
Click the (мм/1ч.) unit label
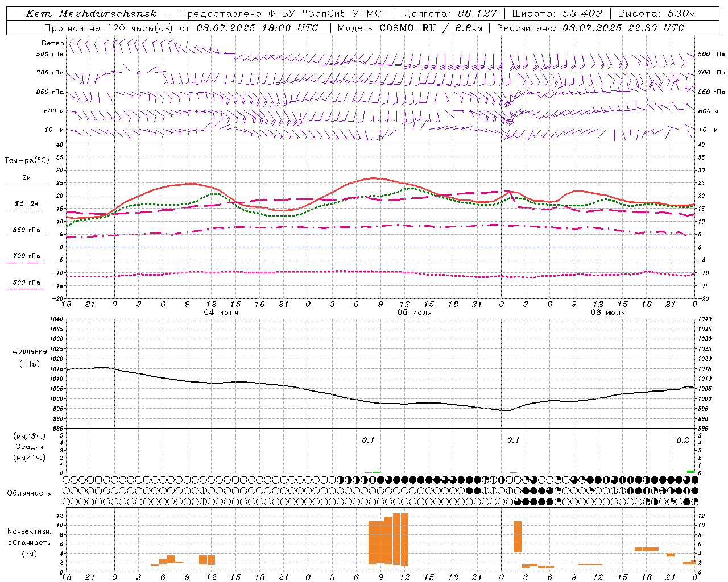pos(30,458)
